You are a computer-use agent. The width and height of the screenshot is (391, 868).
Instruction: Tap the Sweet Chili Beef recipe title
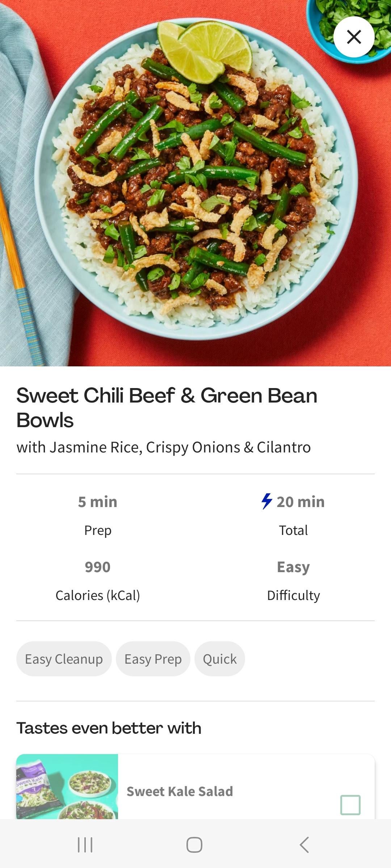(167, 407)
